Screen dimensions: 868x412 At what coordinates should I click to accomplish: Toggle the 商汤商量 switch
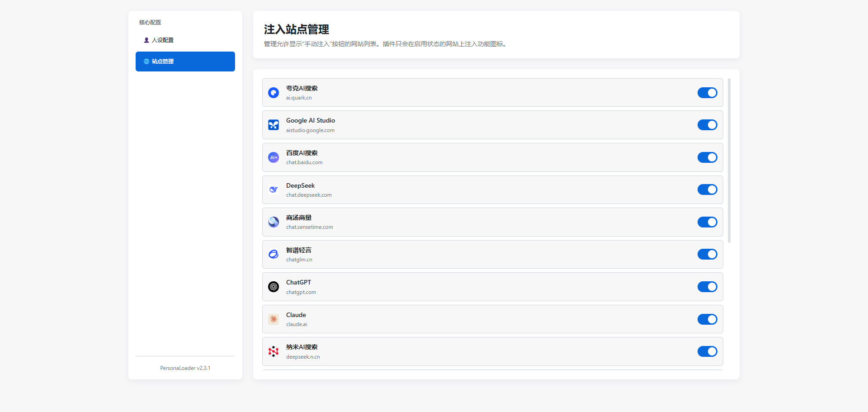point(708,222)
